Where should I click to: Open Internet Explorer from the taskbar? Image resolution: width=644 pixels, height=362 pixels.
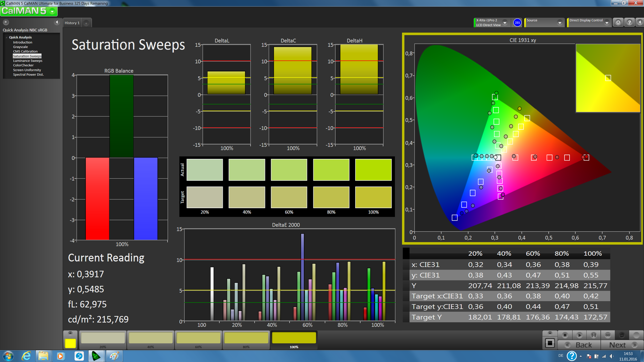(x=26, y=356)
